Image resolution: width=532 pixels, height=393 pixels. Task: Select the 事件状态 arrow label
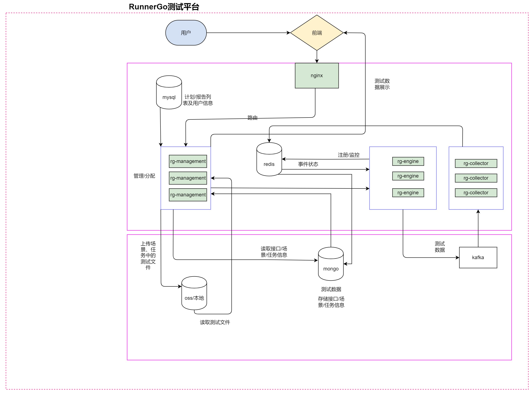point(308,164)
